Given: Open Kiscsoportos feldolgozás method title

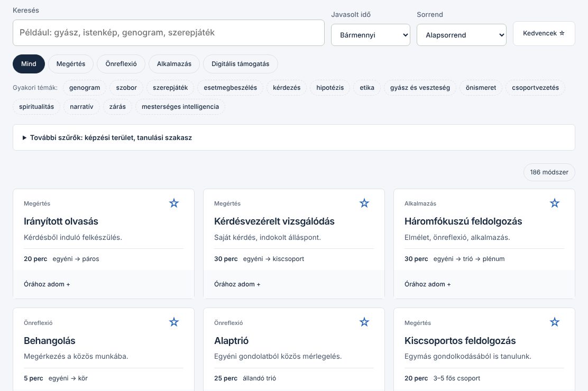Looking at the screenshot, I should point(460,340).
